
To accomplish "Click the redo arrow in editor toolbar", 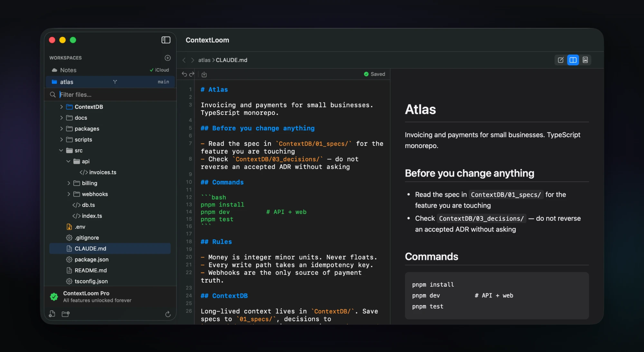I will (x=192, y=74).
